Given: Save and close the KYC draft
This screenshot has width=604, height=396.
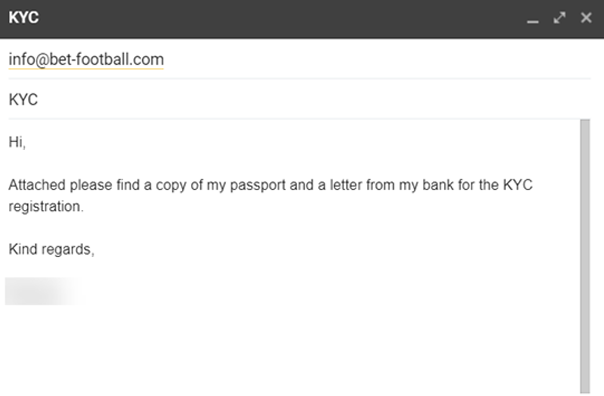Looking at the screenshot, I should click(586, 18).
